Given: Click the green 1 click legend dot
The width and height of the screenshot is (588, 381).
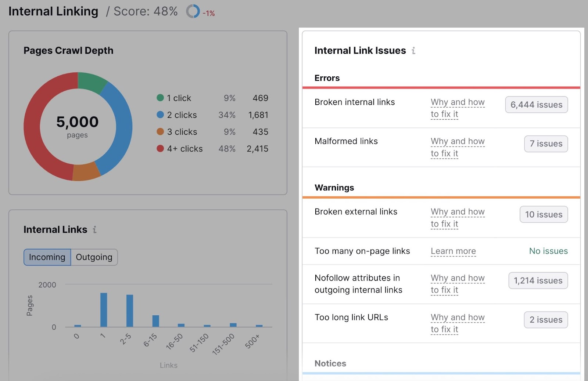Looking at the screenshot, I should 160,98.
